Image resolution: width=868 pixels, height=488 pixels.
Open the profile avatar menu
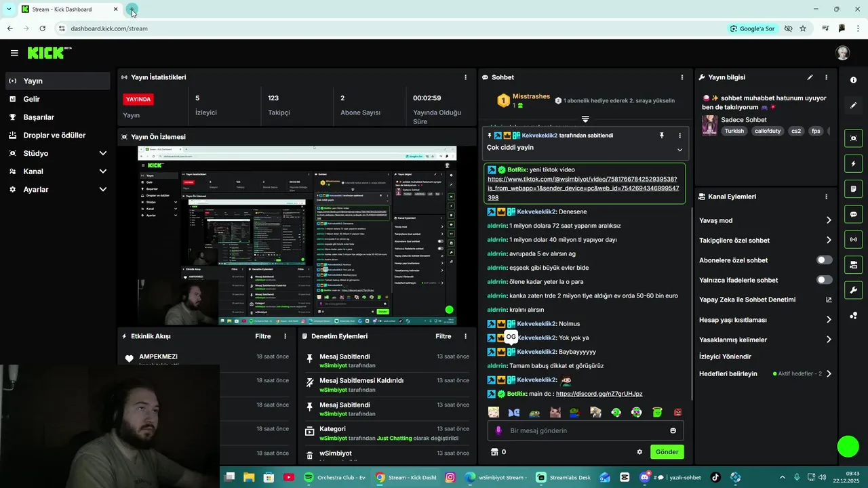(842, 53)
